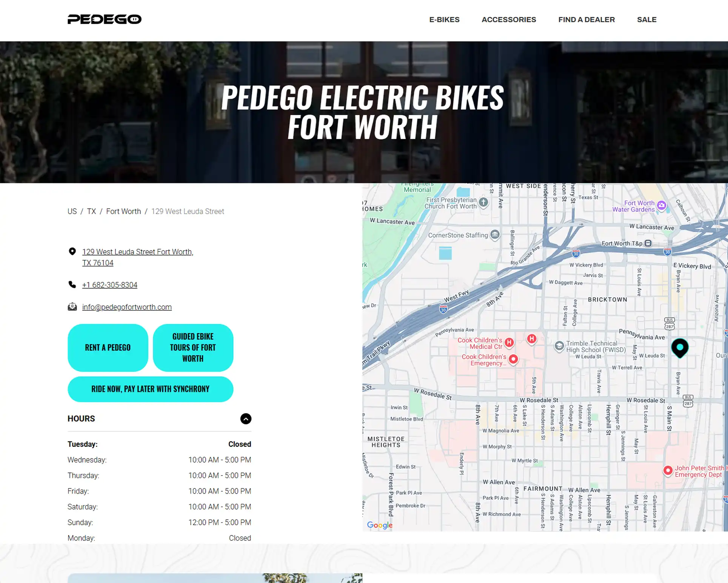Screen dimensions: 728x583
Task: Click MISTLETOE HEIGHTS label on map
Action: 386,442
